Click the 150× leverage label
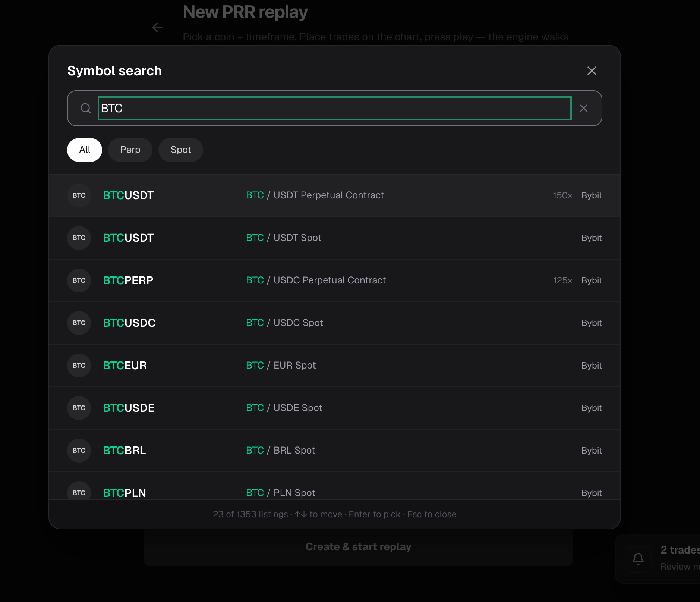 562,195
